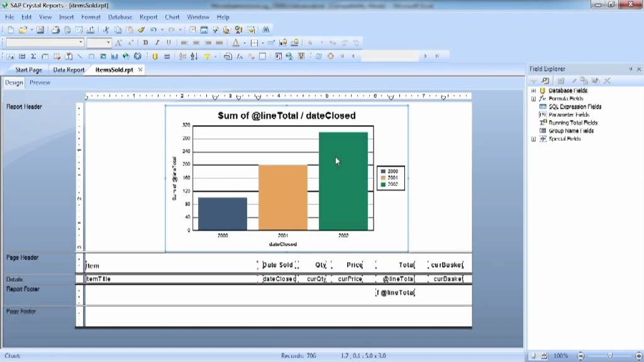Click the Insert Line icon

click(x=80, y=56)
